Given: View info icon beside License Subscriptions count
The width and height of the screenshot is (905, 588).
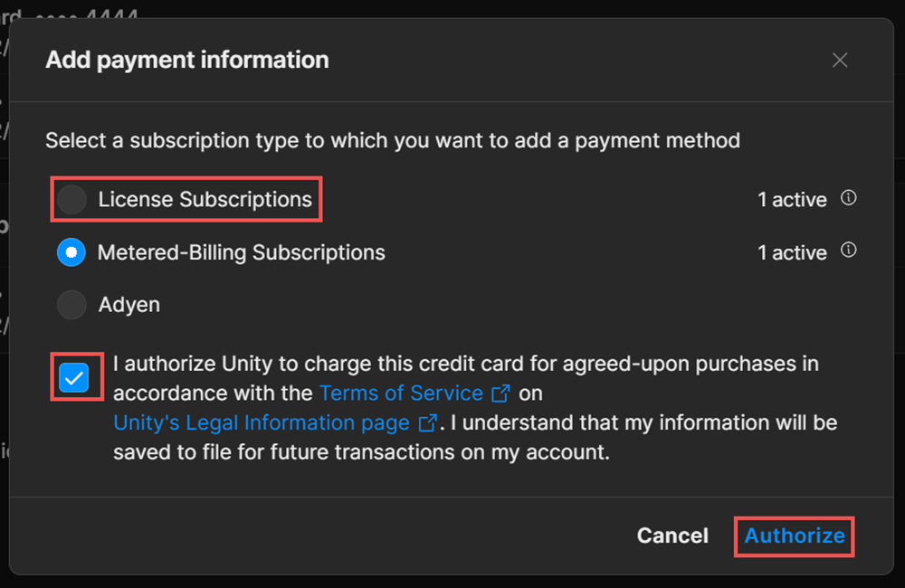Looking at the screenshot, I should (x=849, y=197).
